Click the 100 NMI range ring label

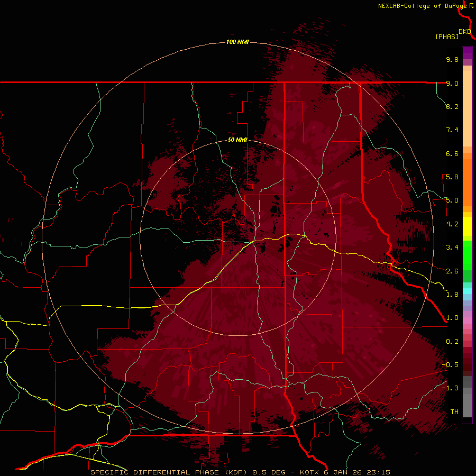tap(237, 42)
